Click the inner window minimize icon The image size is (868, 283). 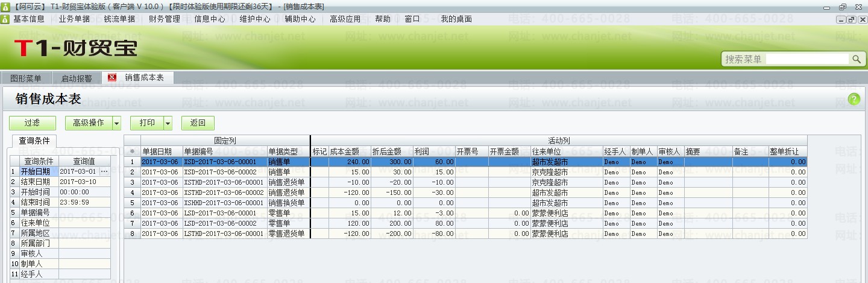[841, 19]
